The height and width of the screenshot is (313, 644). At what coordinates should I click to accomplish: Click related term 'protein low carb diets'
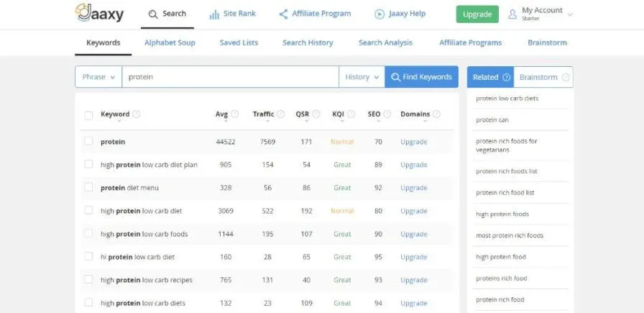coord(507,99)
